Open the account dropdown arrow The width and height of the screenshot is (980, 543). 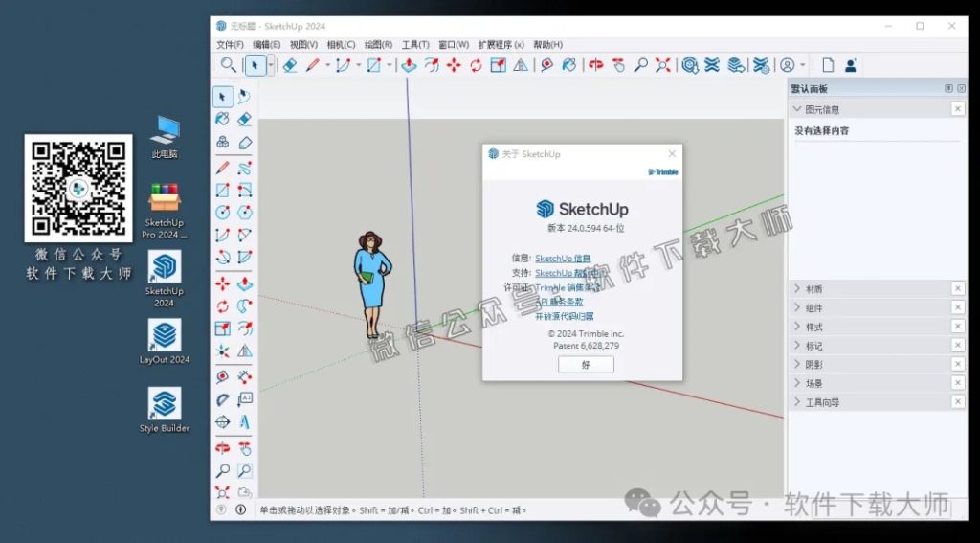tap(803, 65)
